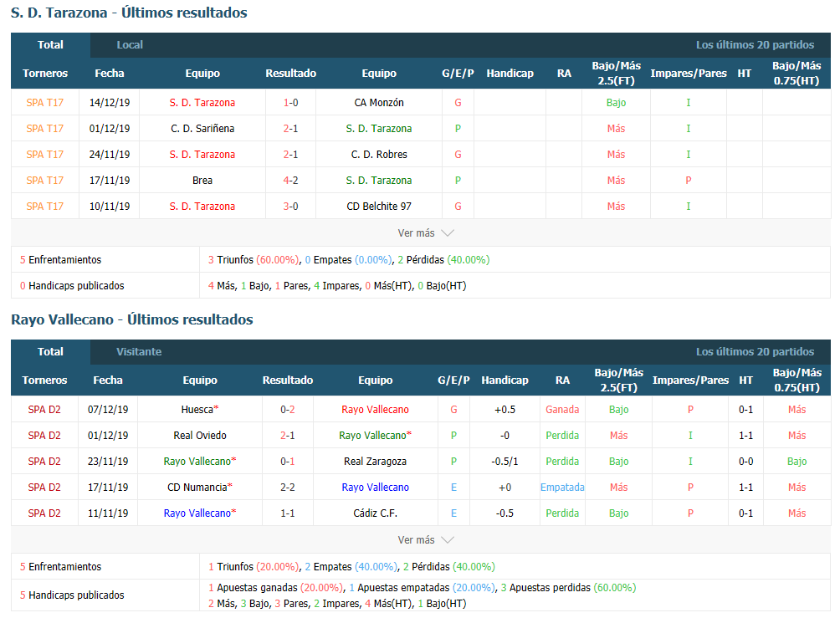Open the C. D. Sariñena team link
This screenshot has width=840, height=618.
202,129
